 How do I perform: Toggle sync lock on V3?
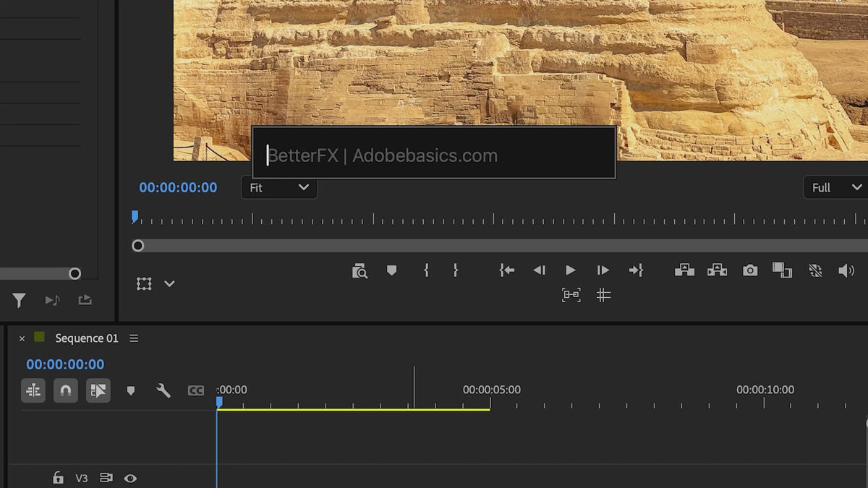(106, 478)
